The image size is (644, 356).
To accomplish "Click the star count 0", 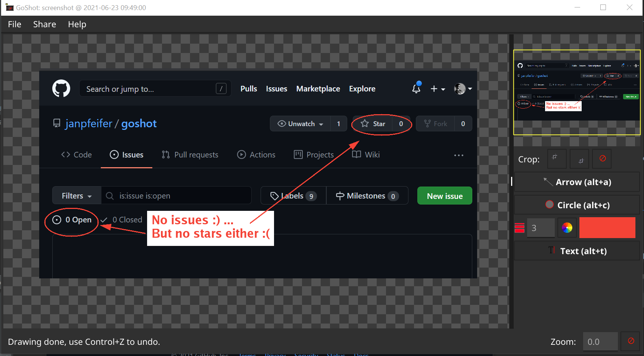I will coord(401,124).
